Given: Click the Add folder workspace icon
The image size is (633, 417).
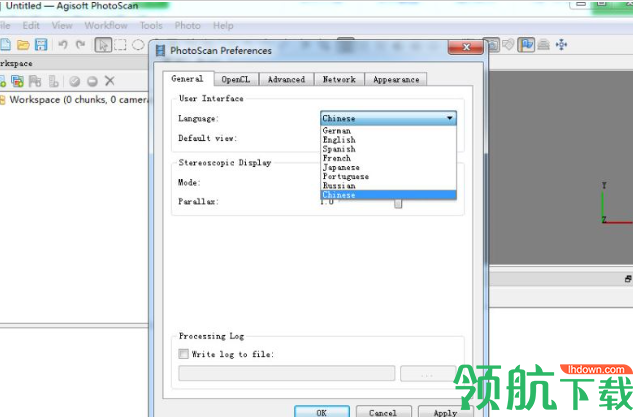Looking at the screenshot, I should [x=35, y=81].
